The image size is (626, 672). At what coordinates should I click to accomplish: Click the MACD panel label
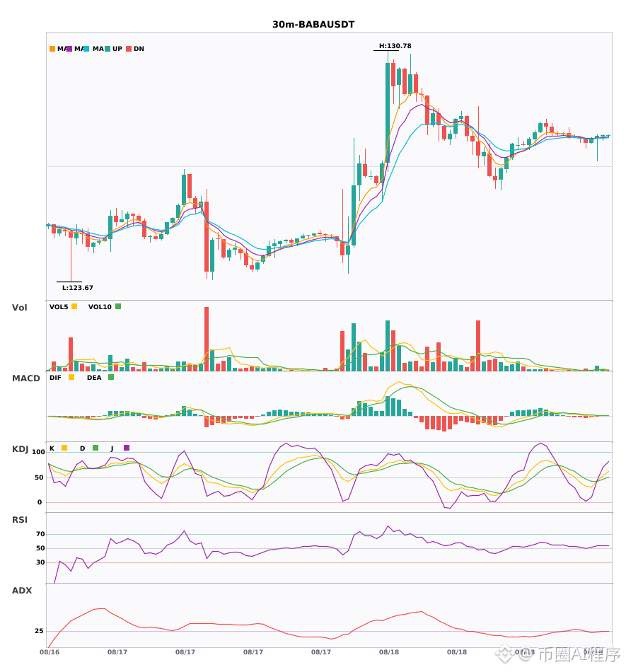pos(26,378)
